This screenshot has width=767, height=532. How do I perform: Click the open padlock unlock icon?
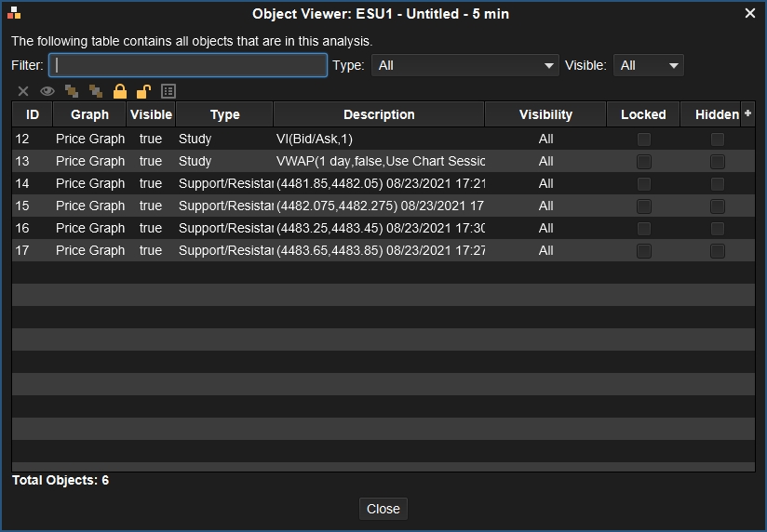coord(143,91)
